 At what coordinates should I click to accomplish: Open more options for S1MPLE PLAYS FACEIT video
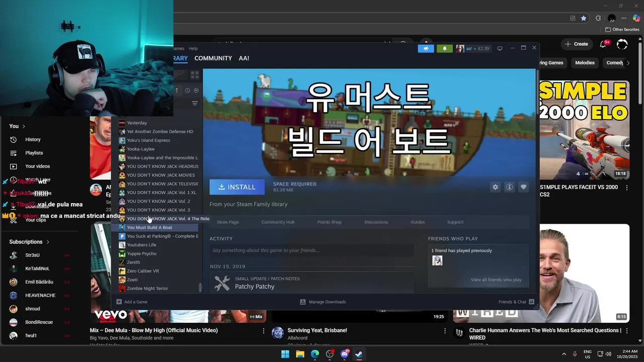[x=627, y=188]
